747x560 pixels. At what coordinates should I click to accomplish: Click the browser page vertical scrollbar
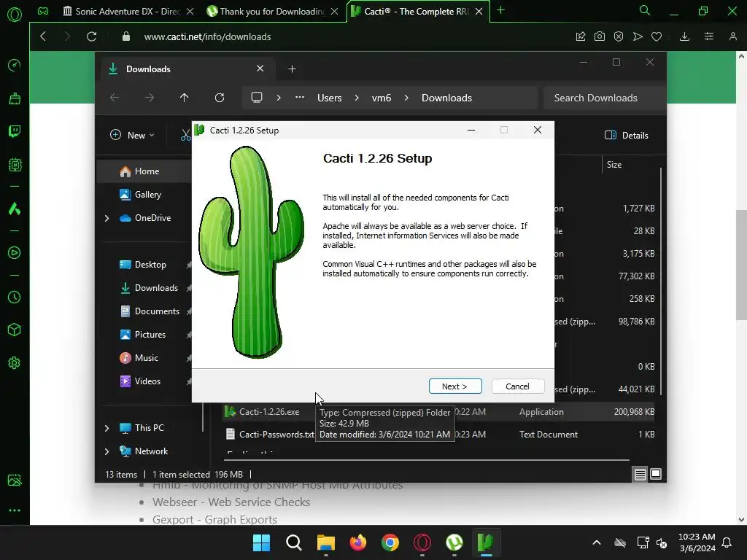coord(741,265)
